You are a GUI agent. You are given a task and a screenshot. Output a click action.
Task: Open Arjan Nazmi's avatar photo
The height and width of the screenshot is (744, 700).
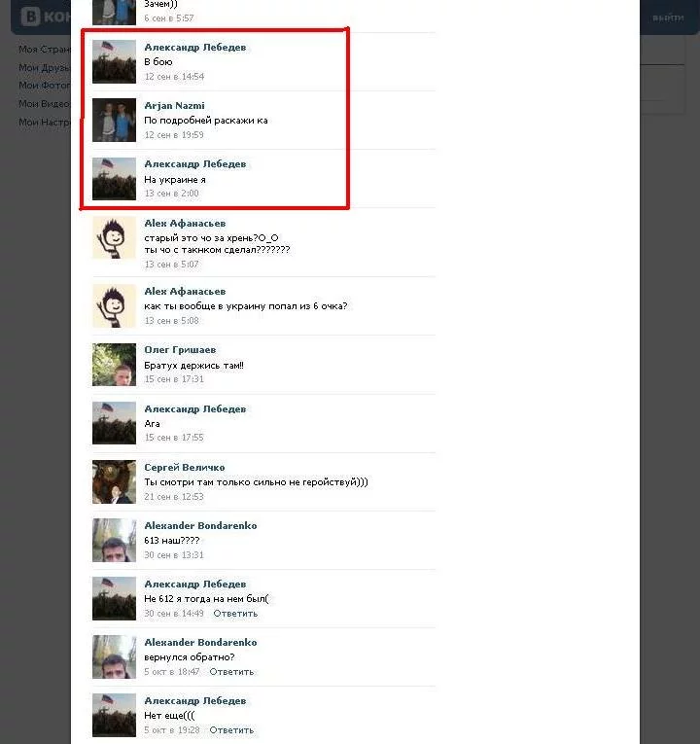coord(114,120)
